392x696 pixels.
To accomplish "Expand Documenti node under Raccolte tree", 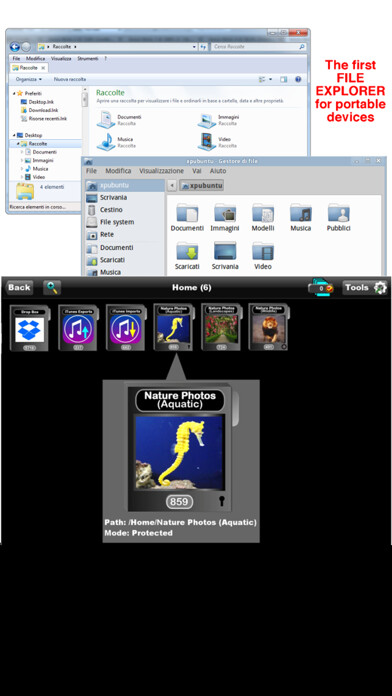I will click(x=22, y=152).
